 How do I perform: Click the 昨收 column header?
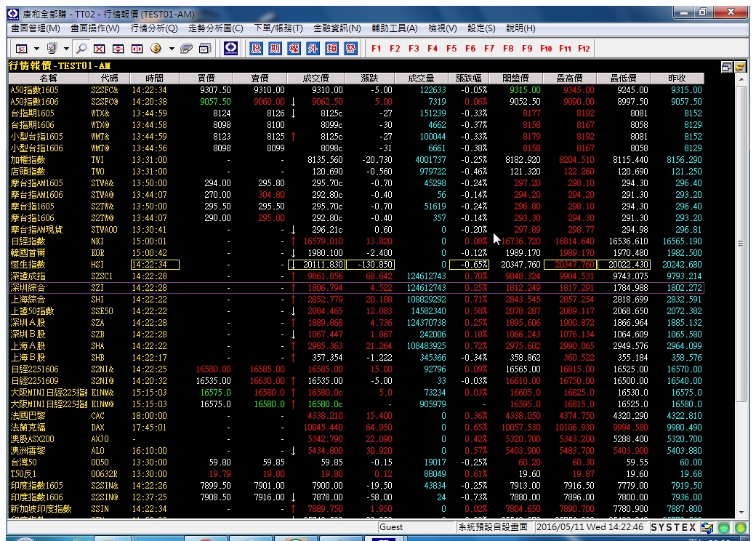(x=677, y=78)
